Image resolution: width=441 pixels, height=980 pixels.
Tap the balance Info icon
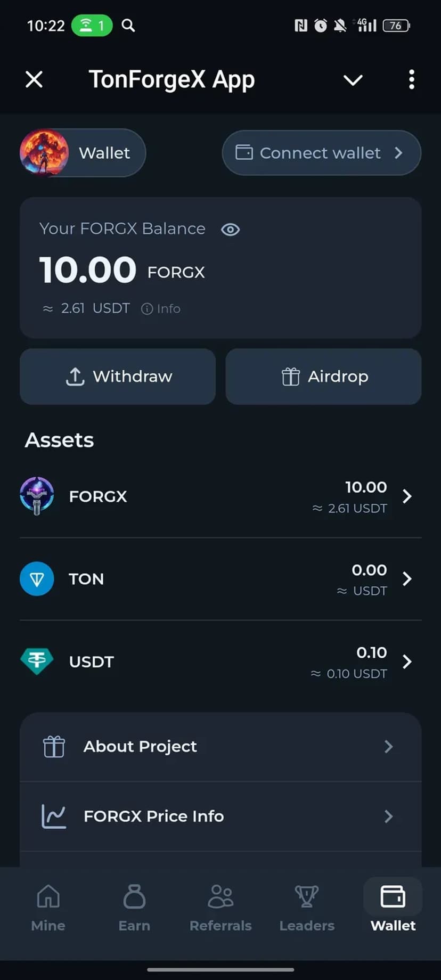click(x=147, y=309)
